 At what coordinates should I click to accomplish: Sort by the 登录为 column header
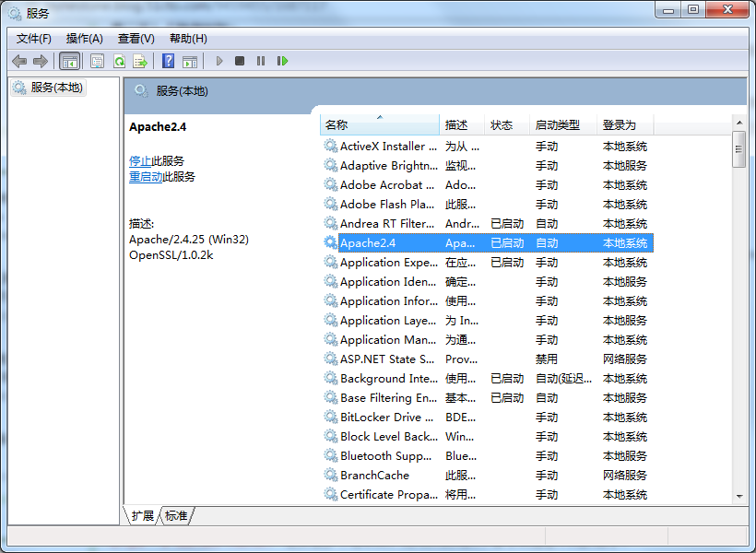(x=625, y=124)
